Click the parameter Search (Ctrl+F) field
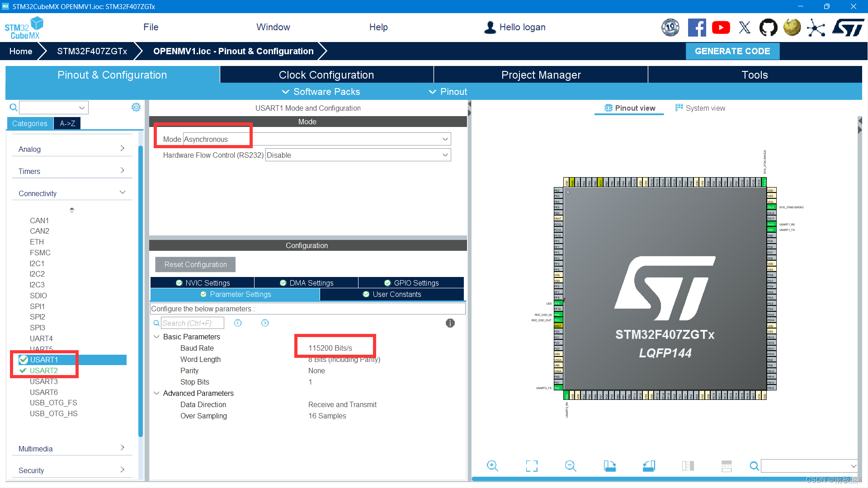The image size is (868, 488). point(192,323)
